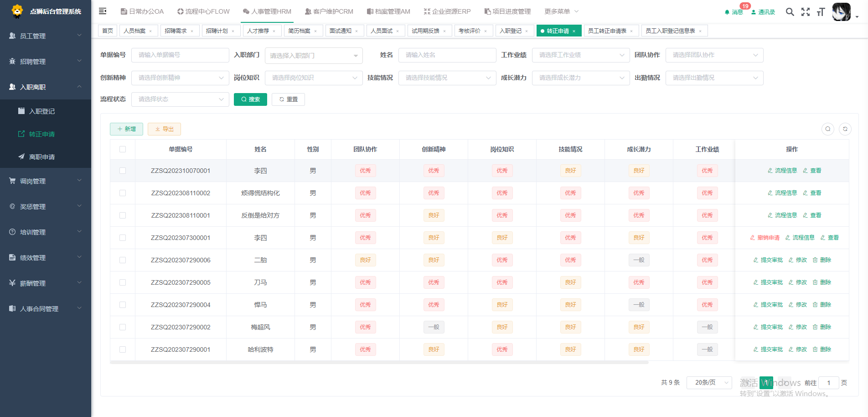View 流程信息 for ZZSQ202310070001
This screenshot has height=417, width=868.
(x=782, y=171)
